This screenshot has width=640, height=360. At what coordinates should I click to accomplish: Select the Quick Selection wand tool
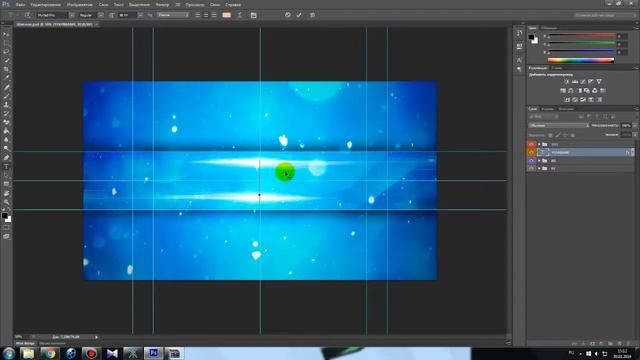(x=6, y=60)
